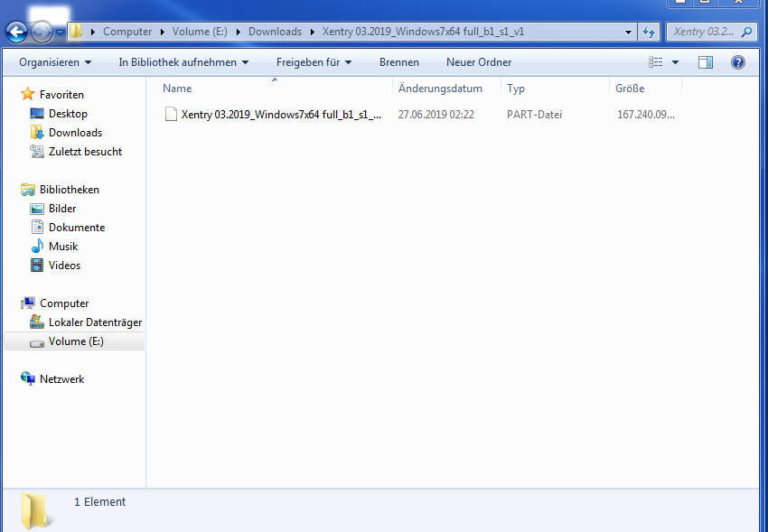Open Lokaler Datenträger drive
Screen dimensions: 768x532
95,322
